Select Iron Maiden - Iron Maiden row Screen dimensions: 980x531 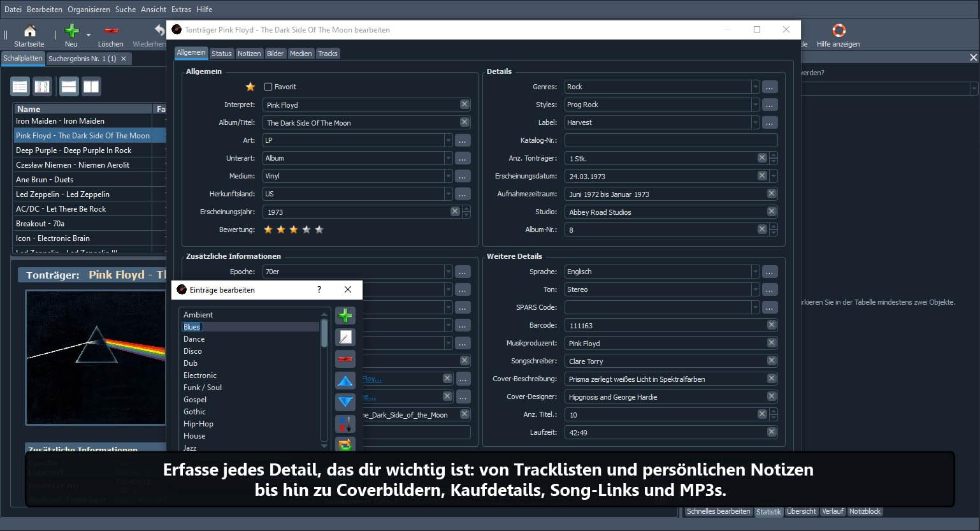pos(89,121)
